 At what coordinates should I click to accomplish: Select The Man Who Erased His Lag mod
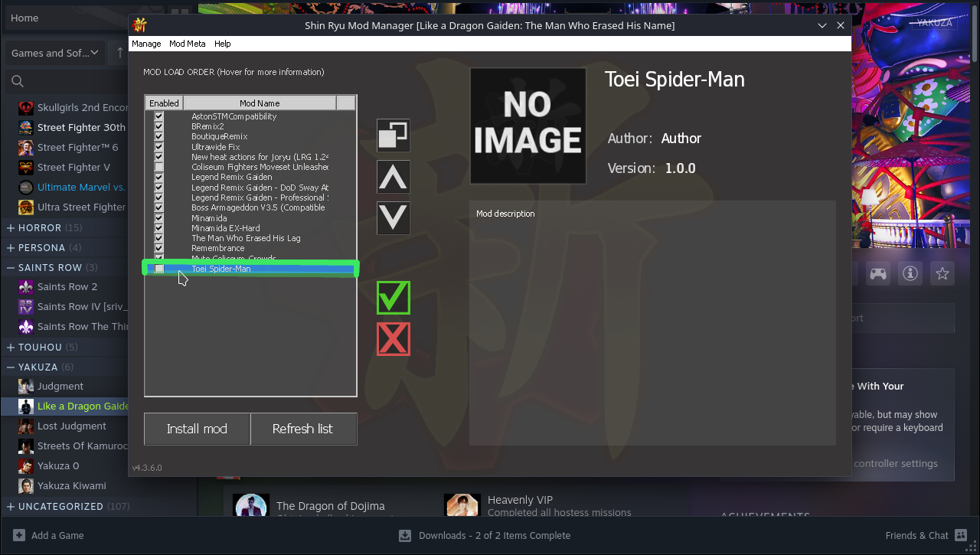246,238
